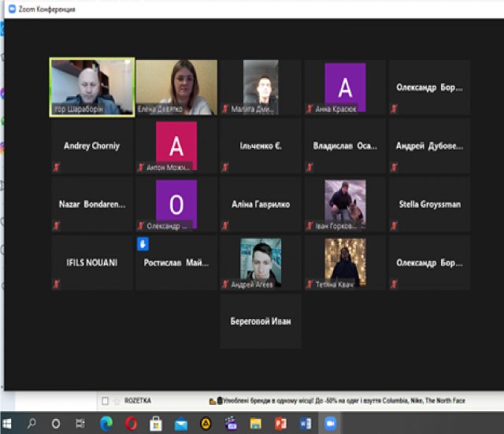Open Microsoft Edge from the taskbar
The width and height of the screenshot is (504, 434).
click(x=106, y=424)
